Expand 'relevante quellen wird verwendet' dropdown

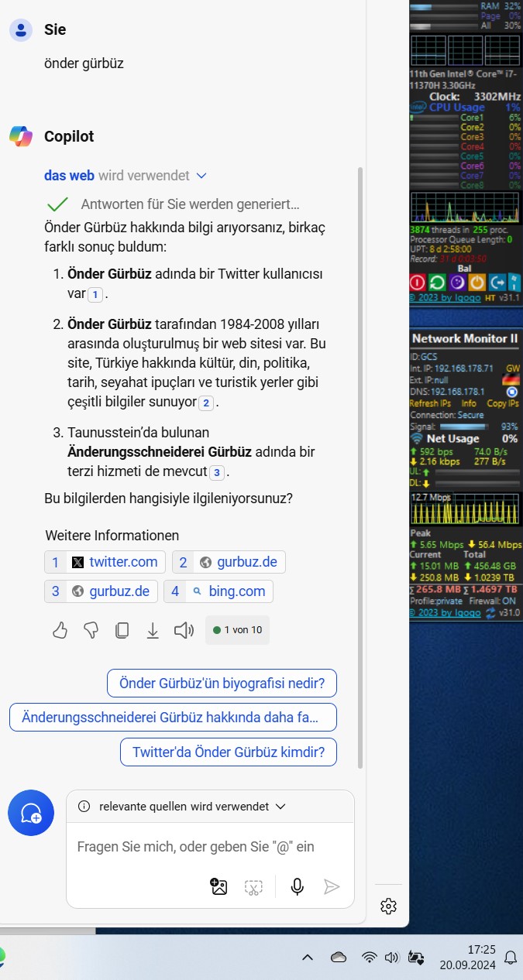pyautogui.click(x=280, y=806)
